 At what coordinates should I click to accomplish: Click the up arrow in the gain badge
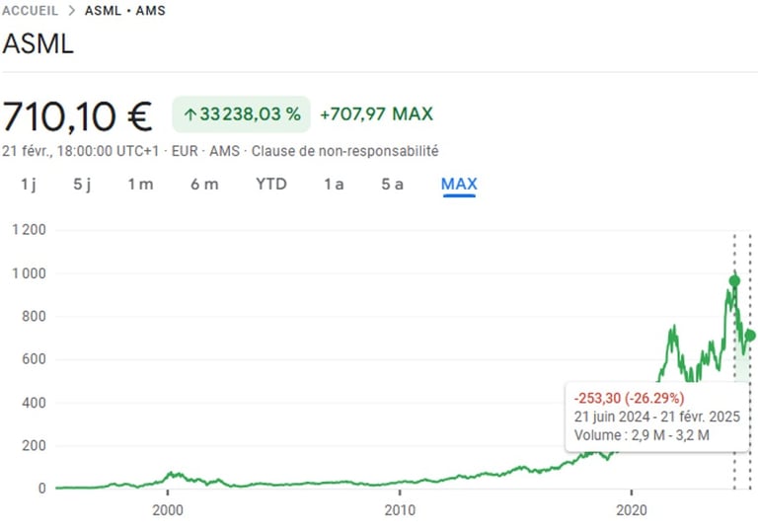[x=189, y=114]
